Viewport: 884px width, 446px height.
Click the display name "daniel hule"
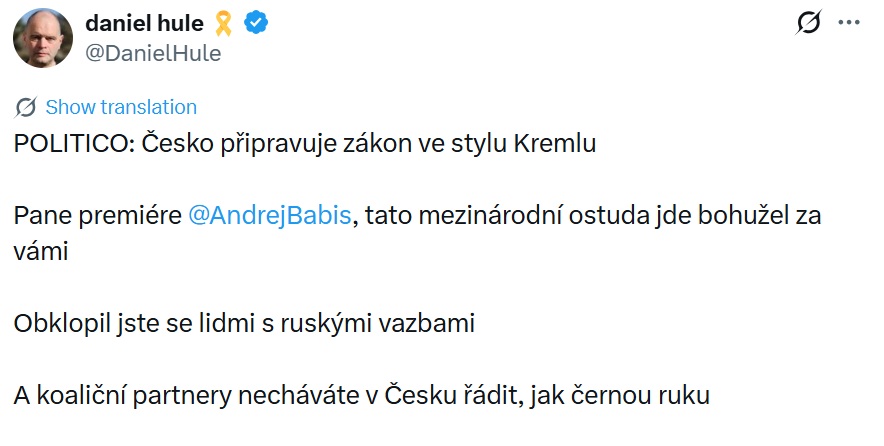(144, 24)
